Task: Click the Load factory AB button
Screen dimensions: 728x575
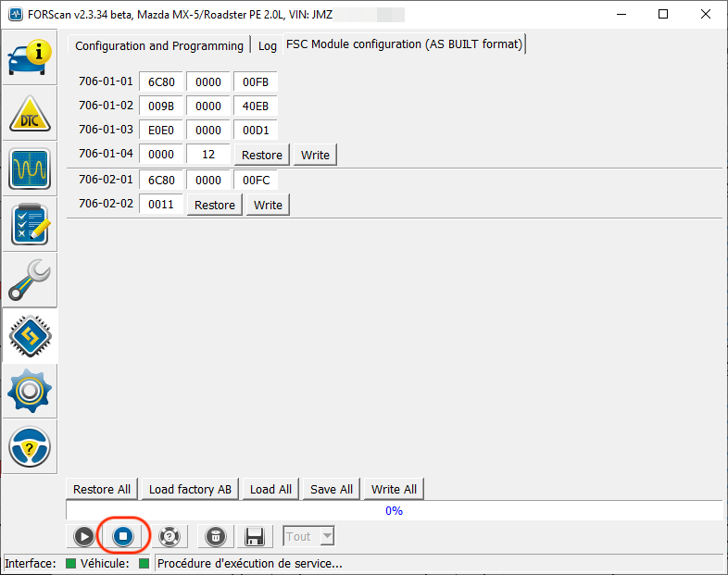Action: (x=190, y=489)
